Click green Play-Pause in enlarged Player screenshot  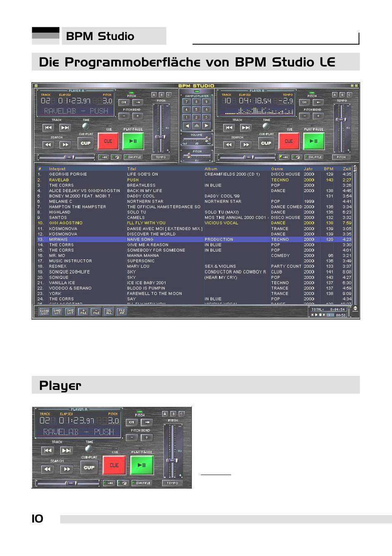pos(142,465)
